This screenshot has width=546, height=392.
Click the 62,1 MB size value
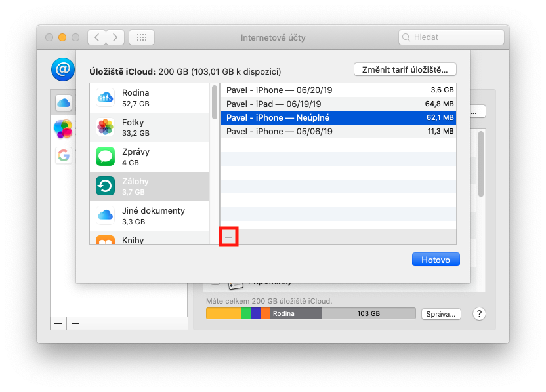(x=440, y=117)
